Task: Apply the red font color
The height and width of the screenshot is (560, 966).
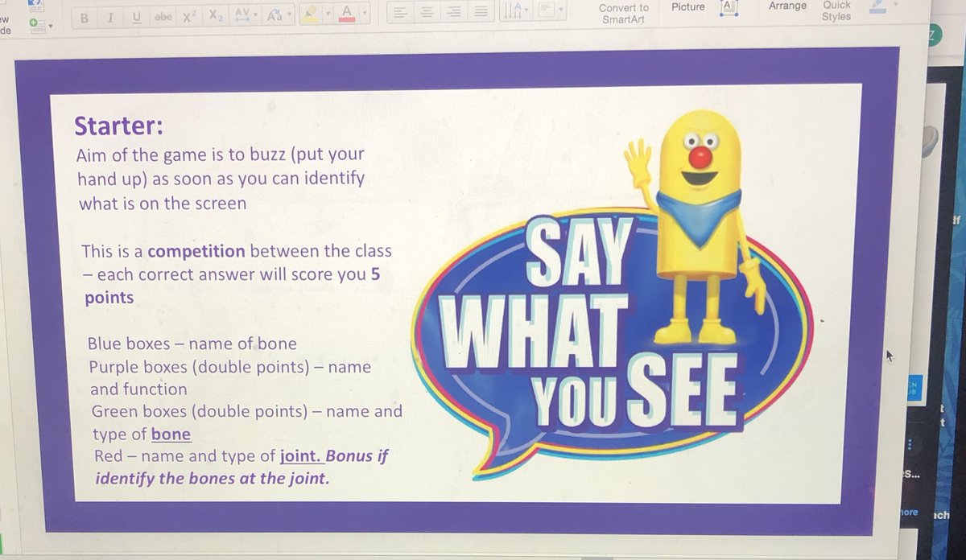Action: point(348,13)
